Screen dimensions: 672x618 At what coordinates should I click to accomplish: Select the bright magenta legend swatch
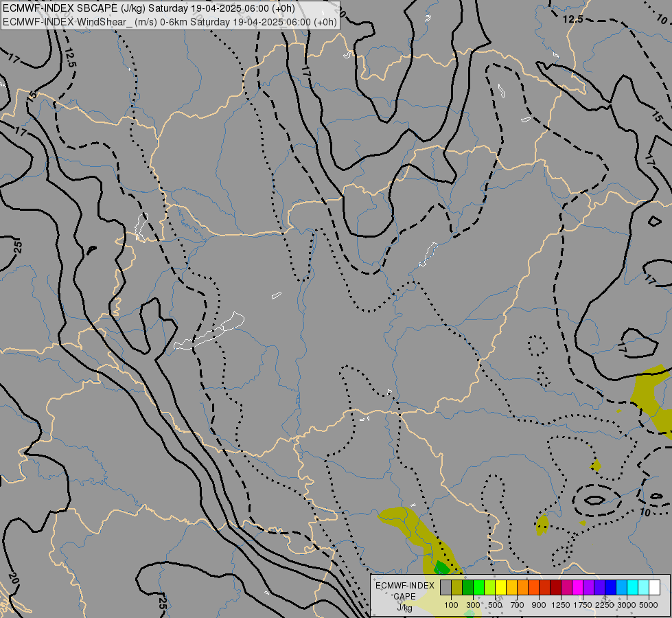(578, 587)
